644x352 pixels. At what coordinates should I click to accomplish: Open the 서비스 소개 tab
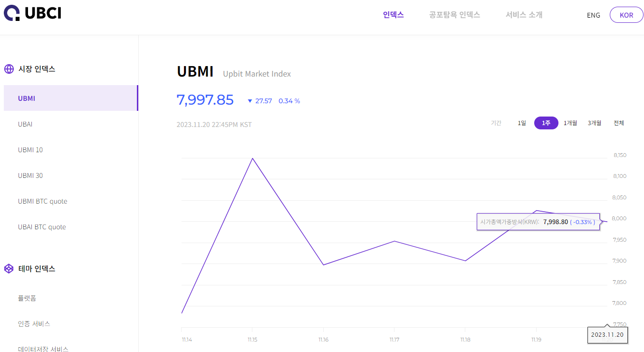tap(524, 15)
